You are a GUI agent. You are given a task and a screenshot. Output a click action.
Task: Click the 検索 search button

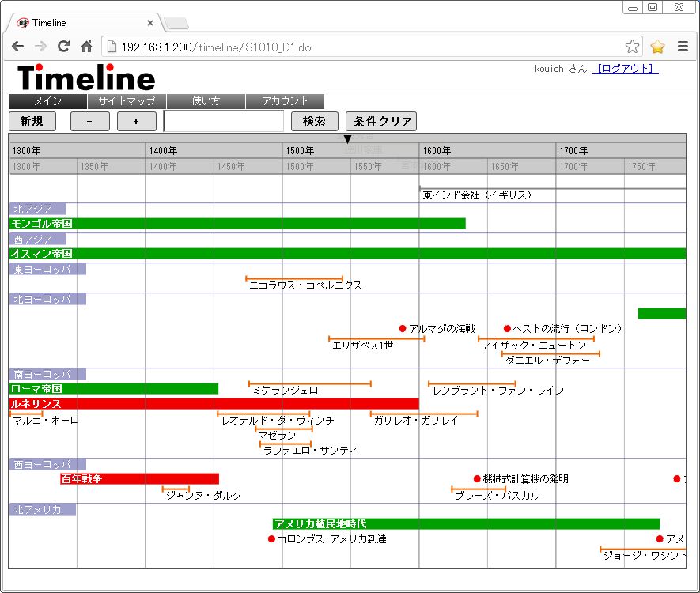point(314,121)
